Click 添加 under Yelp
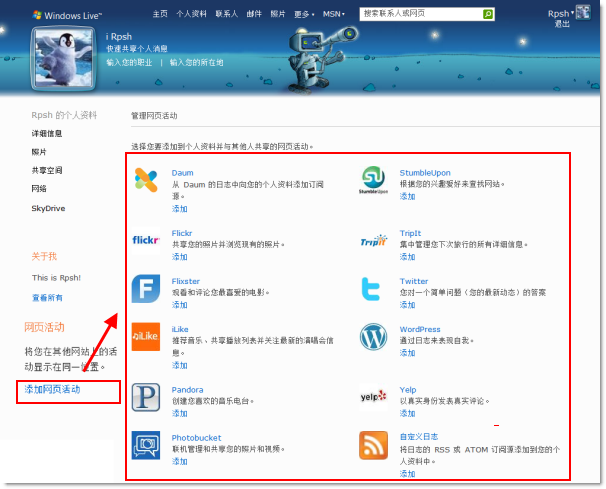Viewport: 606px width, 489px height. [407, 413]
